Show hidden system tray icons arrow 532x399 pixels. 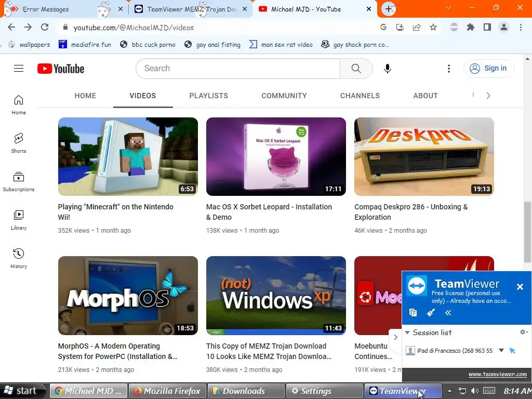[449, 391]
